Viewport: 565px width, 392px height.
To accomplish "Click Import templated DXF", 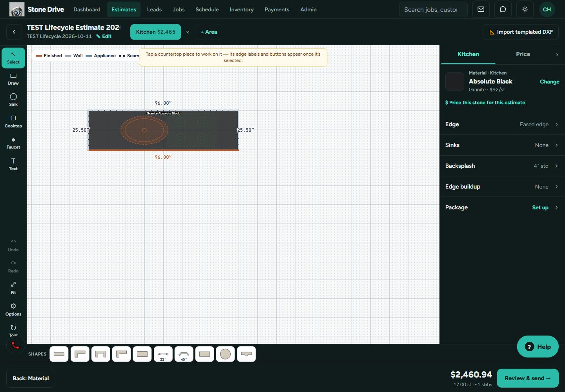I will coord(521,32).
